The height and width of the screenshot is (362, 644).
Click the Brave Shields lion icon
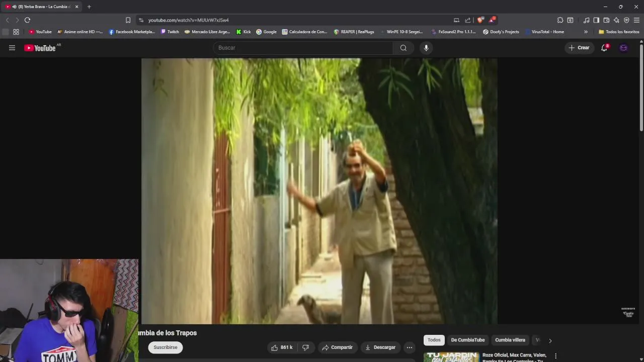[480, 20]
